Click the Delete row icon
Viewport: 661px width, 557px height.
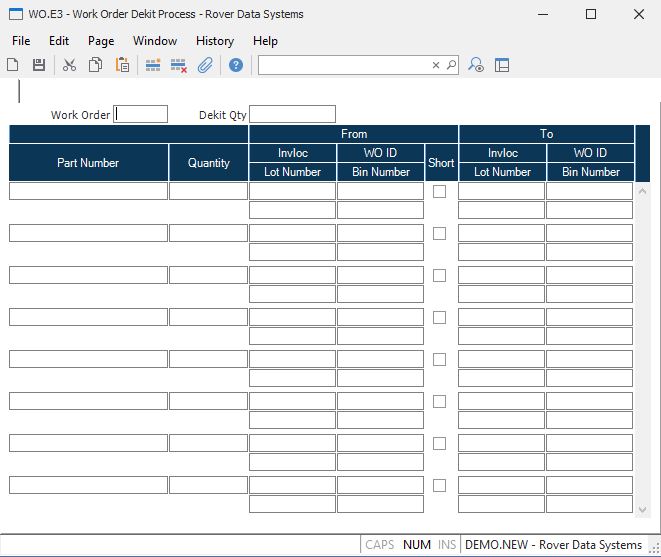tap(179, 65)
